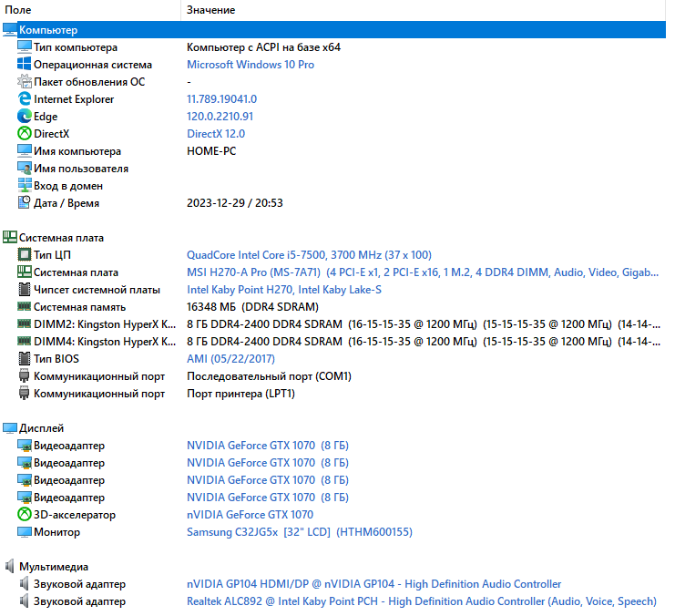Click the Системная память RAM icon
The image size is (675, 616).
[24, 307]
